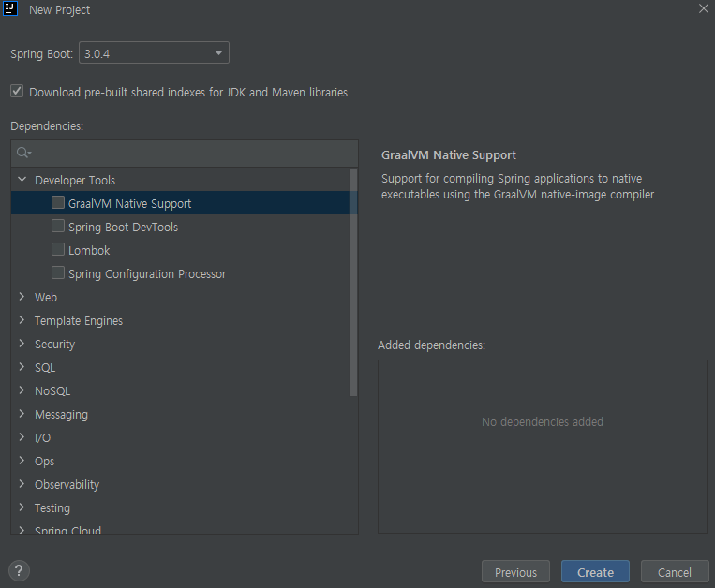This screenshot has height=588, width=715.
Task: Check GraalVM Native Support checkbox
Action: [x=58, y=202]
